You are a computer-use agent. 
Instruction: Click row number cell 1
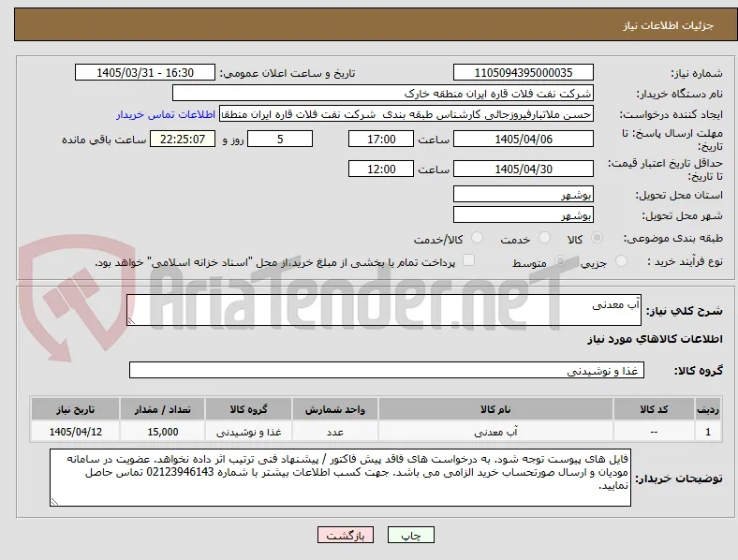708,432
